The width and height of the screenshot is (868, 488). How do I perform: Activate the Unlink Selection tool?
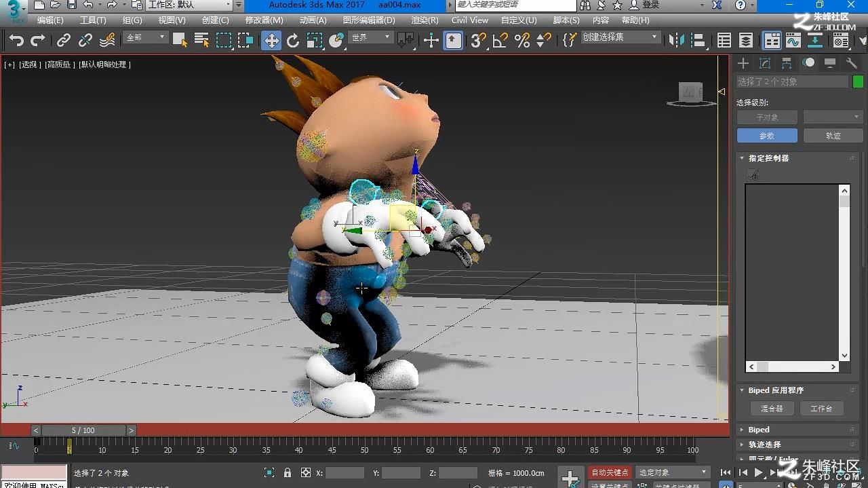tap(85, 41)
